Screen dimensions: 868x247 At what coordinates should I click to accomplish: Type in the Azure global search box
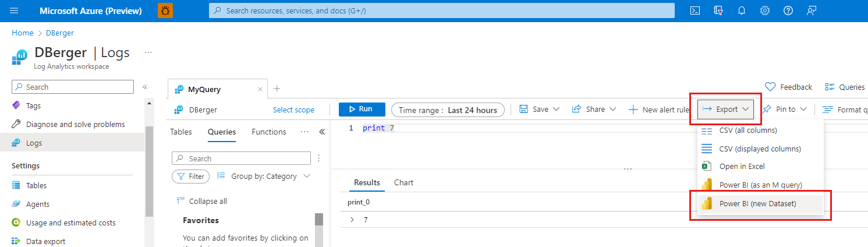(441, 10)
